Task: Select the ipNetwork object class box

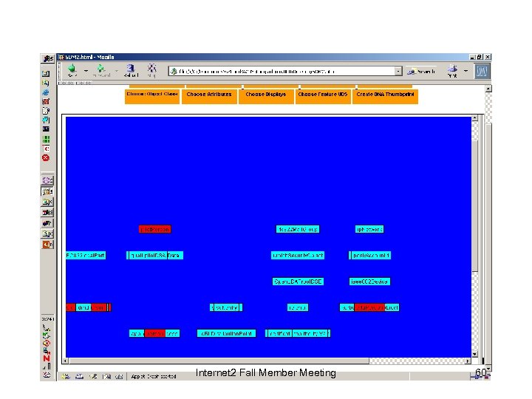Action: pos(369,229)
